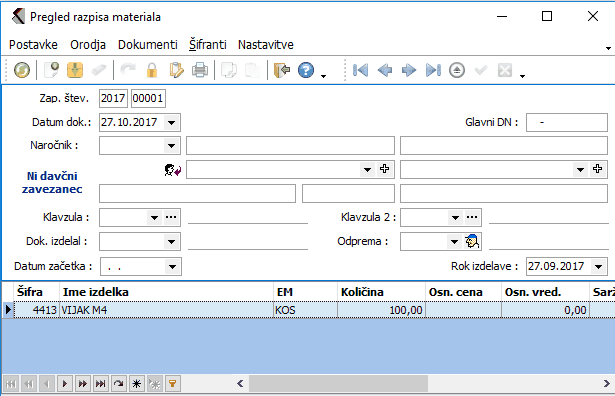Click the asterisk insert-row button
The width and height of the screenshot is (615, 396).
[x=136, y=383]
